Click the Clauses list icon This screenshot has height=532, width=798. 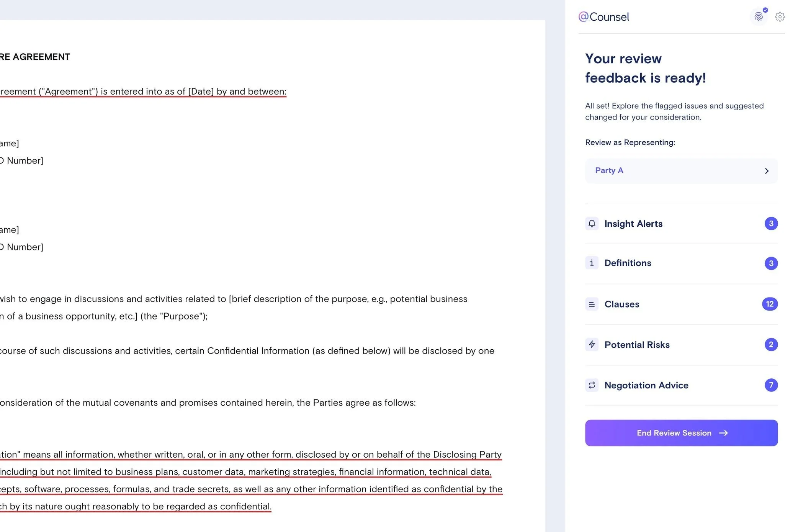pyautogui.click(x=592, y=304)
